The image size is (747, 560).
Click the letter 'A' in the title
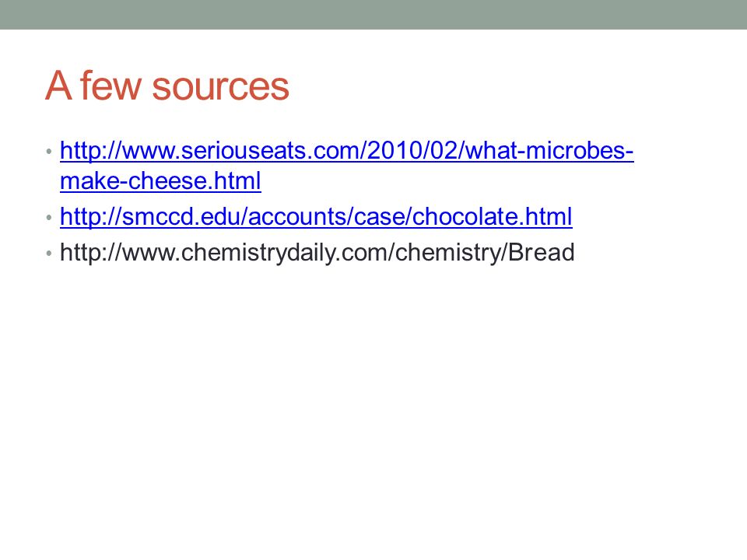pos(58,86)
